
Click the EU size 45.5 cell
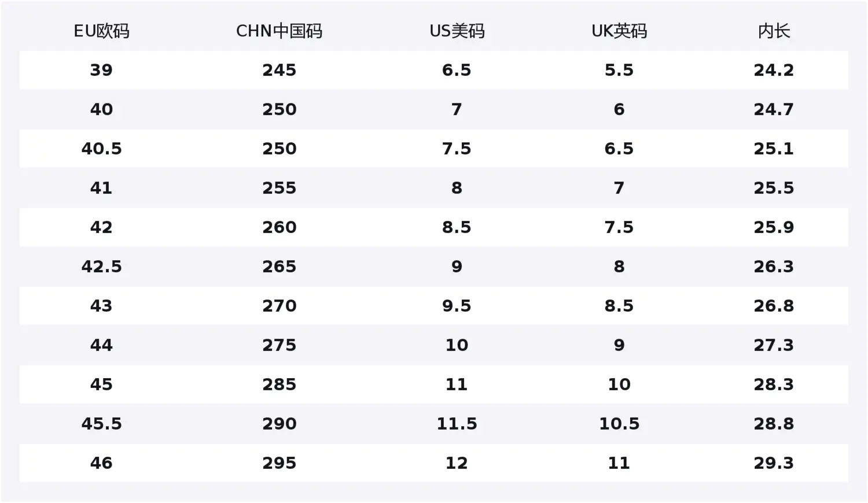[101, 424]
